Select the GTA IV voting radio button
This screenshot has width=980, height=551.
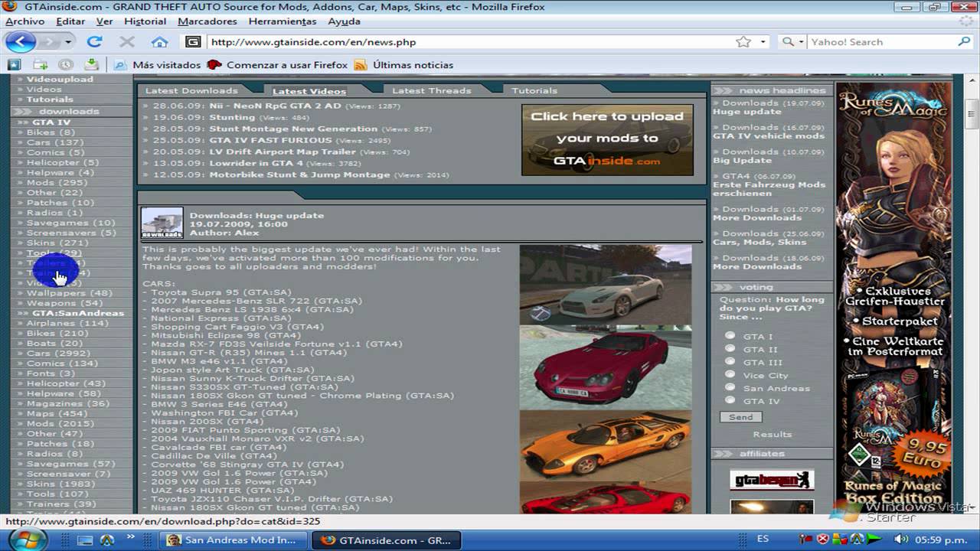[x=730, y=400]
